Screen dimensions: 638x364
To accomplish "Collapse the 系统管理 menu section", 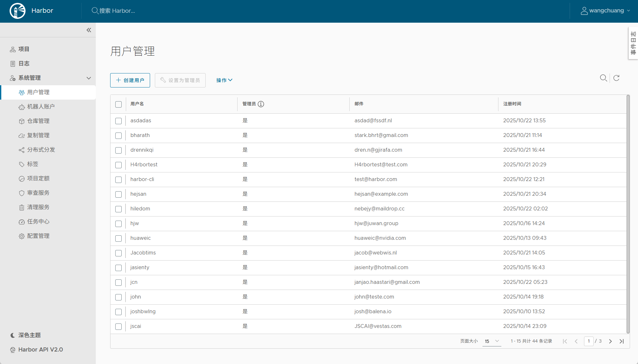I will [x=89, y=78].
